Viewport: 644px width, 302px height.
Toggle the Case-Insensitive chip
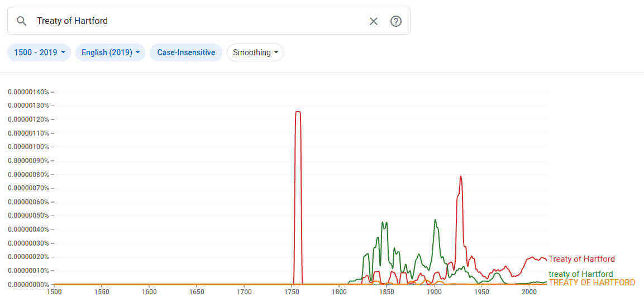186,52
